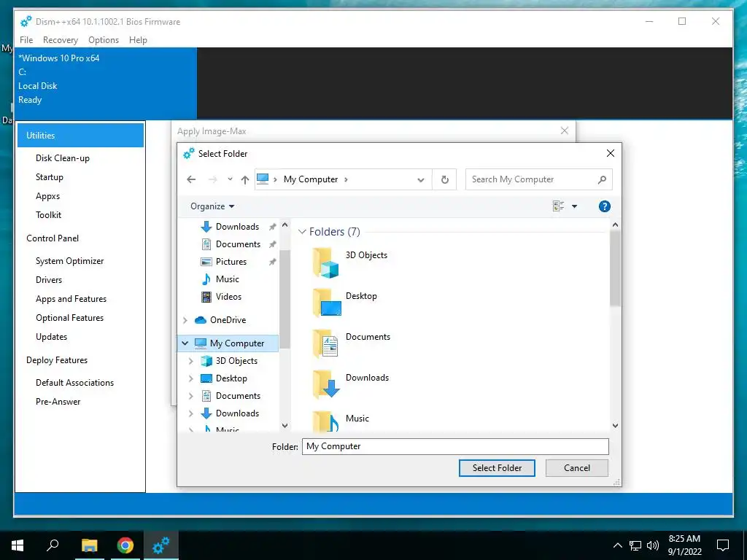Select the Documents folder icon in Folders list

pyautogui.click(x=325, y=343)
